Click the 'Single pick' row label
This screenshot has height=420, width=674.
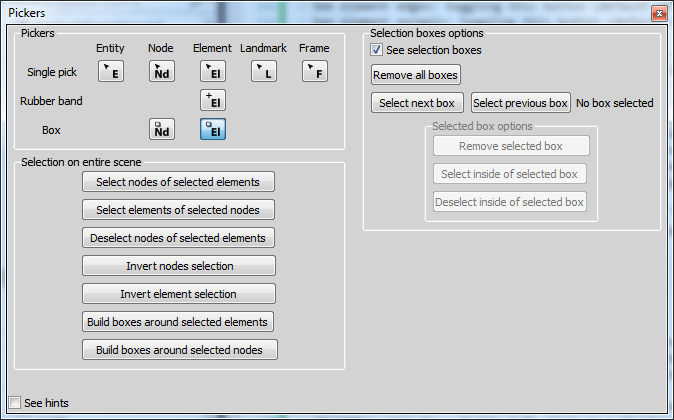click(x=52, y=72)
